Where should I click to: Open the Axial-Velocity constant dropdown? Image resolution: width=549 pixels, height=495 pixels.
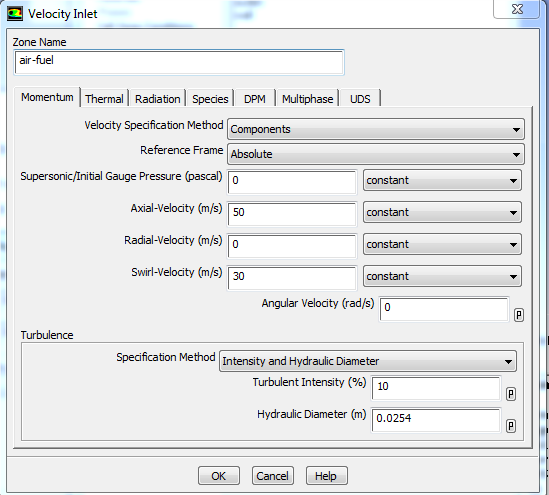coord(442,212)
